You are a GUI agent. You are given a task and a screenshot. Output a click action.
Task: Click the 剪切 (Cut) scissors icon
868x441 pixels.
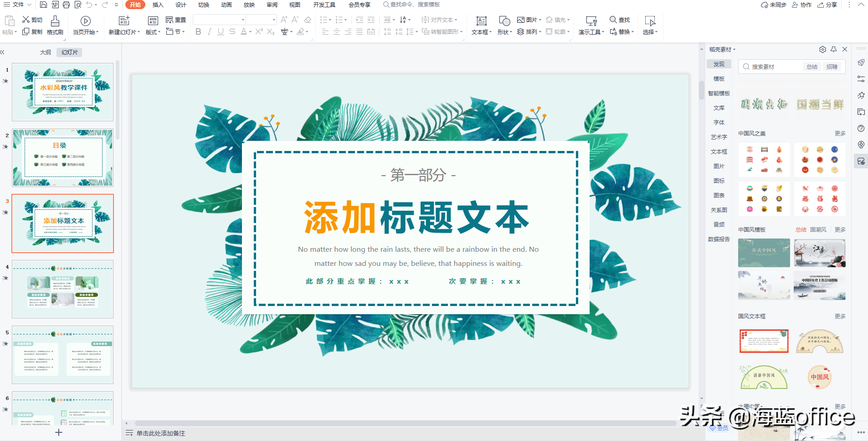click(x=26, y=20)
